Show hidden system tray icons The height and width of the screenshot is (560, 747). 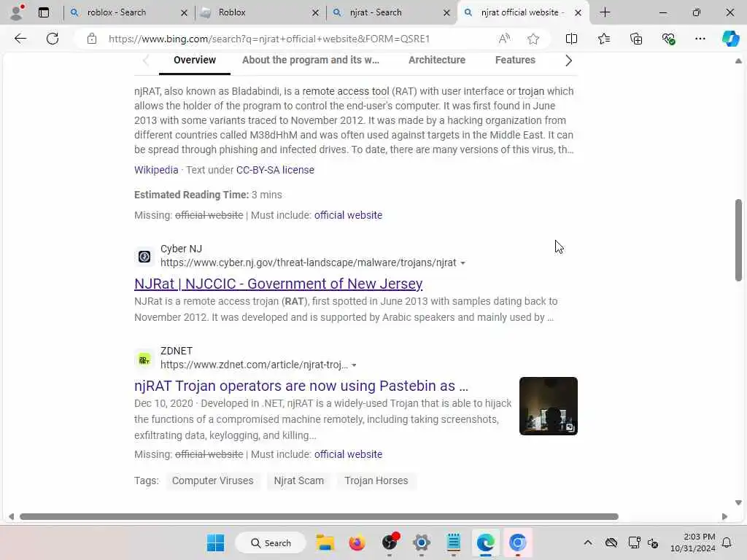pyautogui.click(x=588, y=542)
